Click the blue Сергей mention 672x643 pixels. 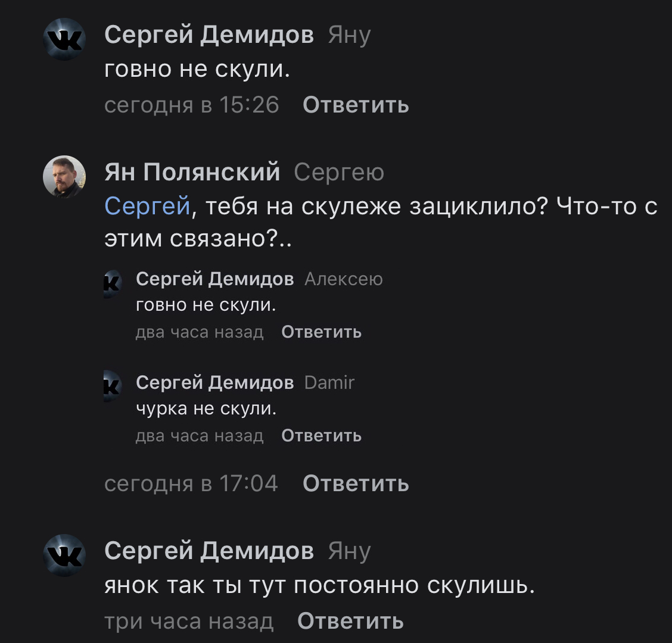coord(147,206)
